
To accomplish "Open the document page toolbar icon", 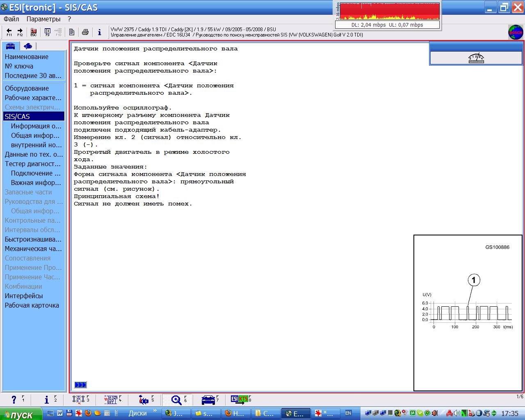I will point(72,32).
